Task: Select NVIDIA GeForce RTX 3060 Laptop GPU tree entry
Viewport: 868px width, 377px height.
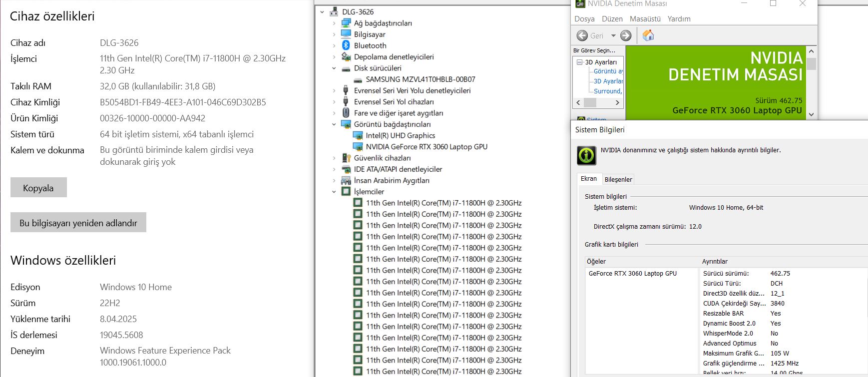Action: coord(427,147)
